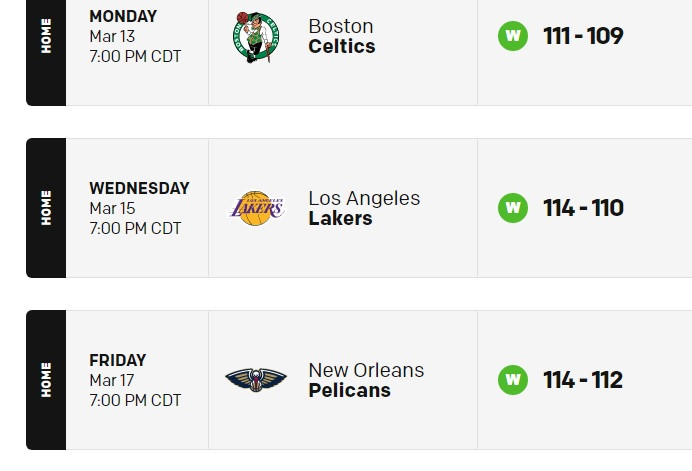Click the 114 - 112 final score
Viewport: 692px width, 471px height.
pyautogui.click(x=583, y=380)
